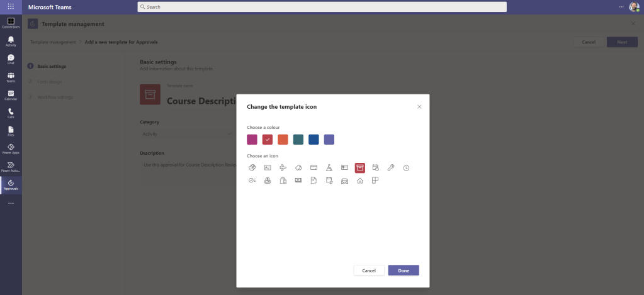Select the car icon
The height and width of the screenshot is (295, 644).
coord(344,181)
